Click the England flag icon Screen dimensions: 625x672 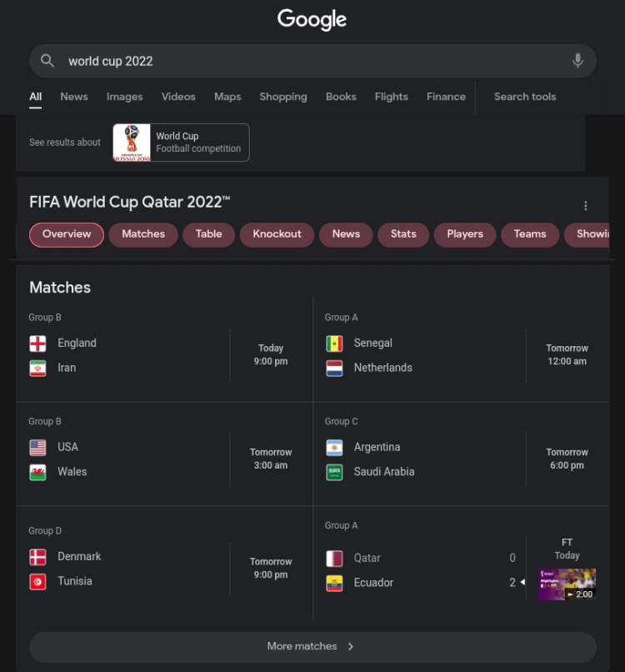(37, 344)
